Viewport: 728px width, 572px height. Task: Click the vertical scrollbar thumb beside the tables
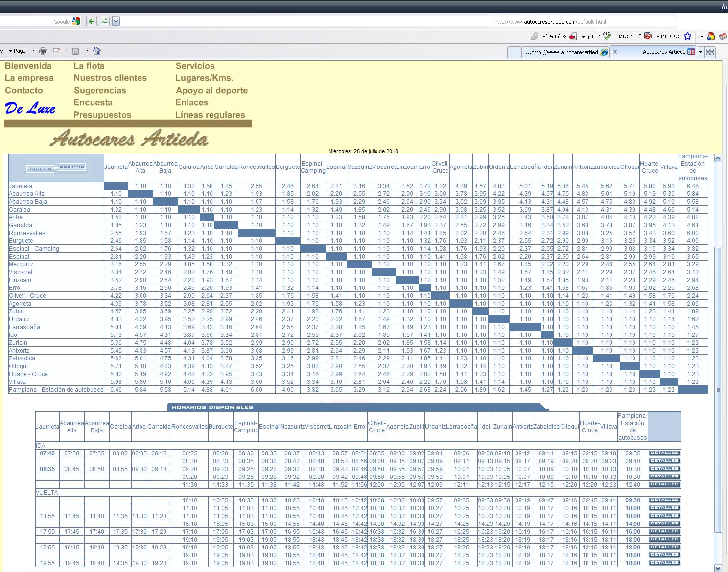point(718,389)
